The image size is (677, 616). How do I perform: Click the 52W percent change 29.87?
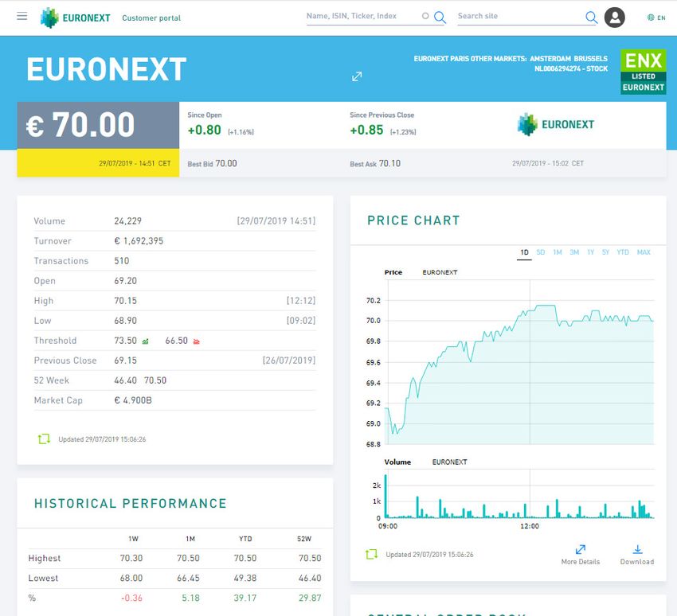click(310, 598)
